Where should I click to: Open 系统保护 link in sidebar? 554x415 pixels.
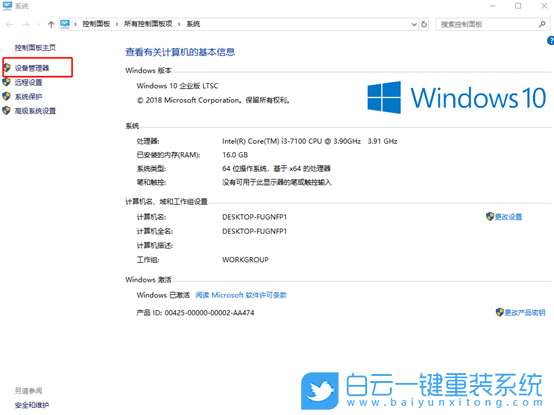[x=28, y=96]
